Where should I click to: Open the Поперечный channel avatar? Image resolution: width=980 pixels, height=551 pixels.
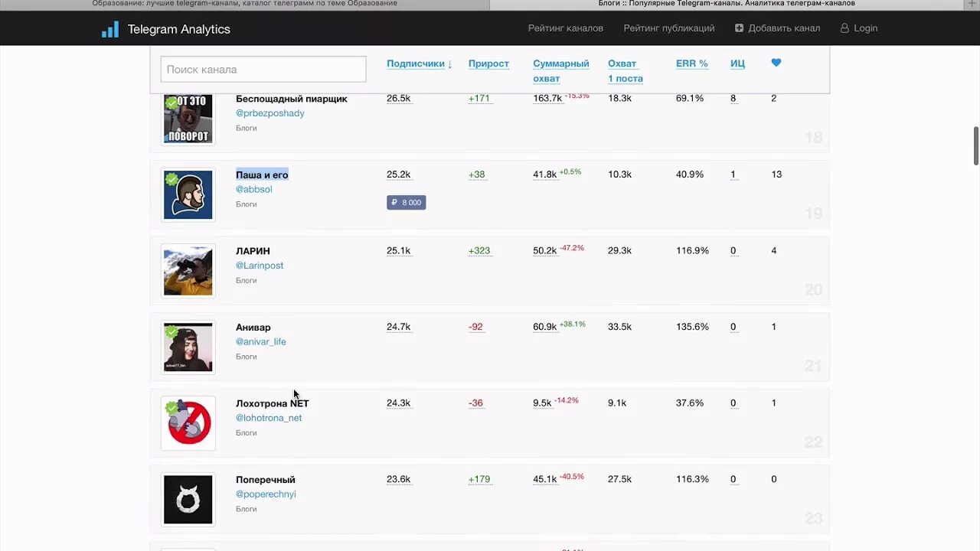pyautogui.click(x=188, y=500)
